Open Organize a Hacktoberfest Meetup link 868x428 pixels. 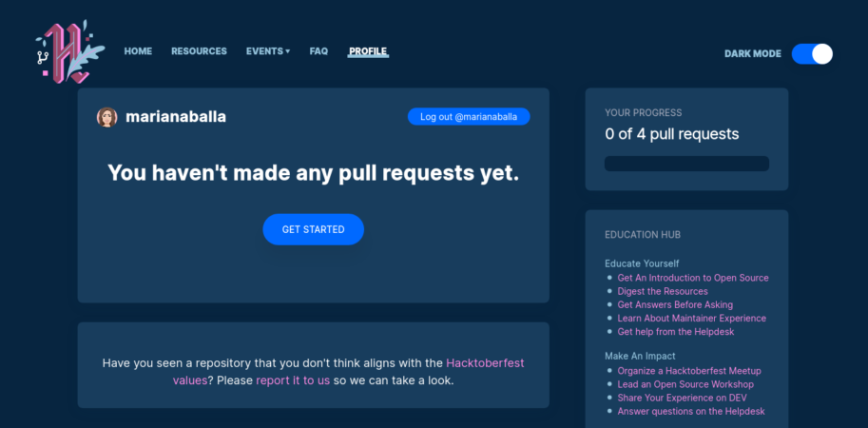689,371
